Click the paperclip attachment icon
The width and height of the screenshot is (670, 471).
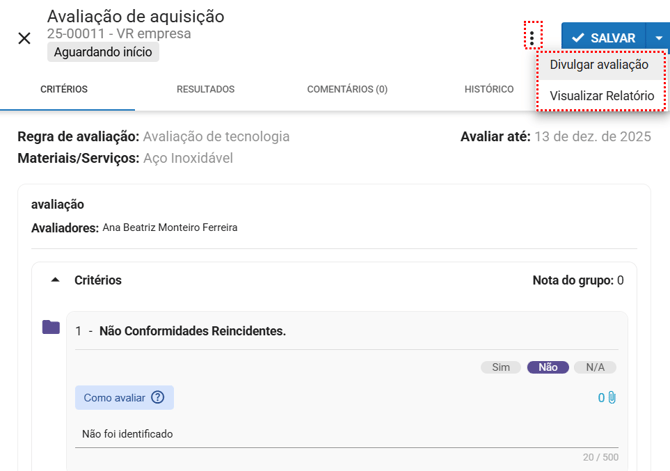(612, 398)
